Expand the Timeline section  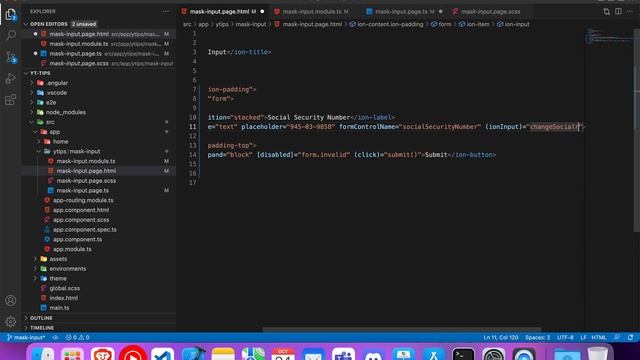point(42,327)
